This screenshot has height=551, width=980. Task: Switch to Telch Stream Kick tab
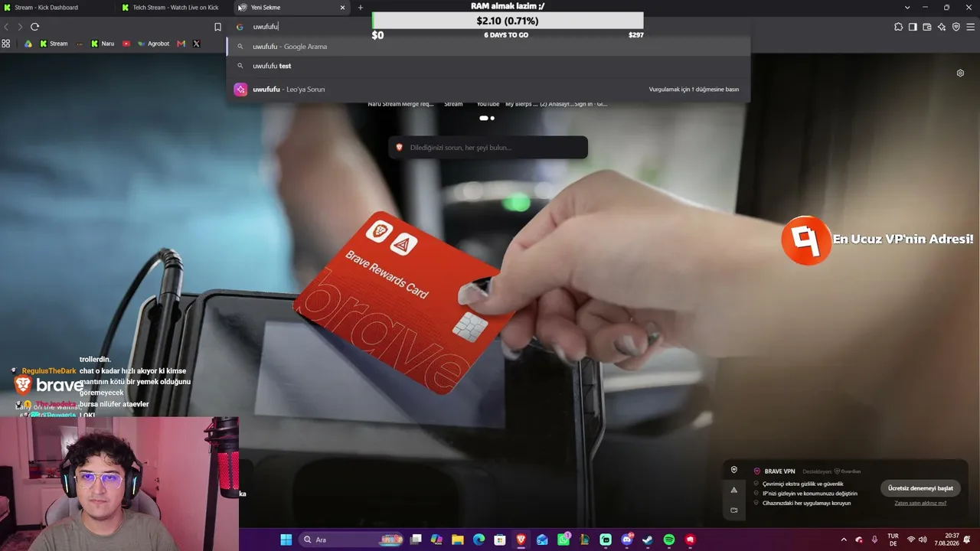tap(174, 8)
